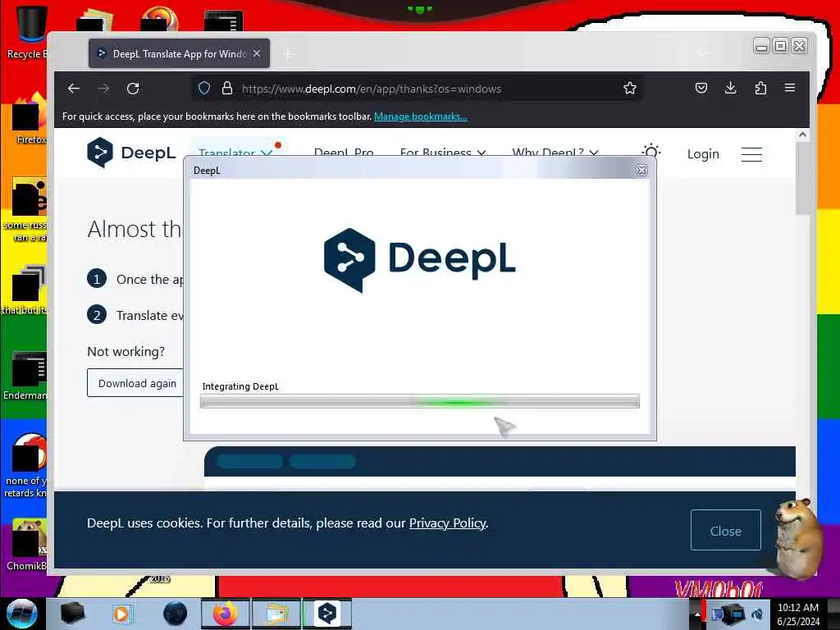
Task: Open Firefox from the taskbar
Action: [225, 614]
